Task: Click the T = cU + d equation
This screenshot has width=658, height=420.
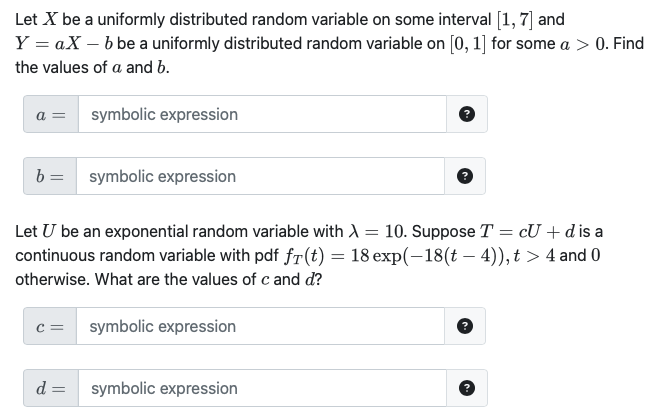Action: tap(527, 232)
